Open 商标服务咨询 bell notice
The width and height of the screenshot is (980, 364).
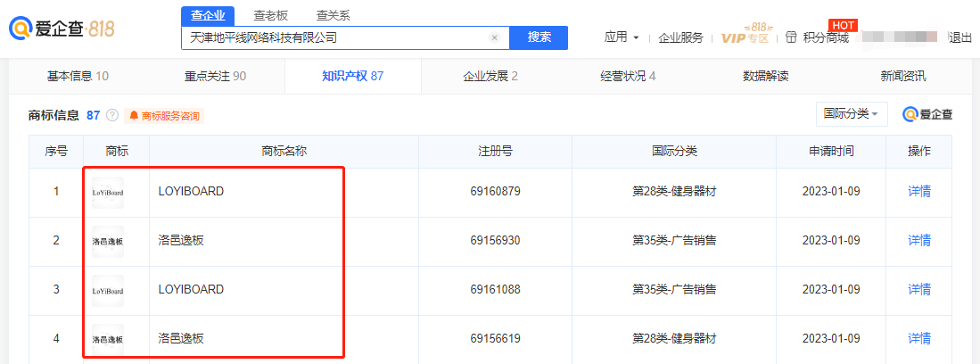click(x=164, y=116)
